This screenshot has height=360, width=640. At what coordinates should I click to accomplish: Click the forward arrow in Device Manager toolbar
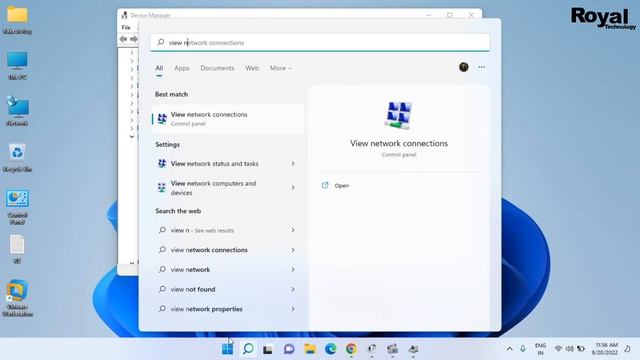[133, 39]
